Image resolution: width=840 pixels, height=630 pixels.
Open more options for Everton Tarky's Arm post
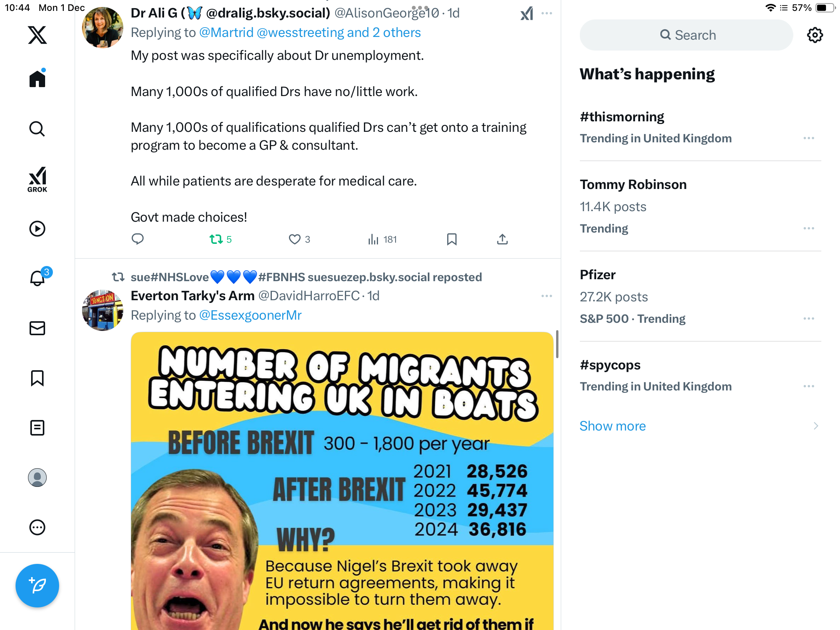tap(546, 296)
